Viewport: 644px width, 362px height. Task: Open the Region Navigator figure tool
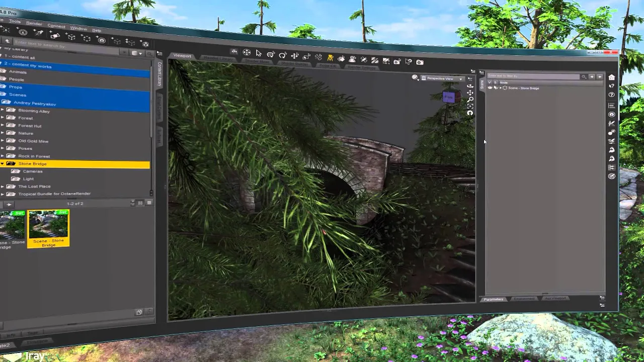click(352, 59)
